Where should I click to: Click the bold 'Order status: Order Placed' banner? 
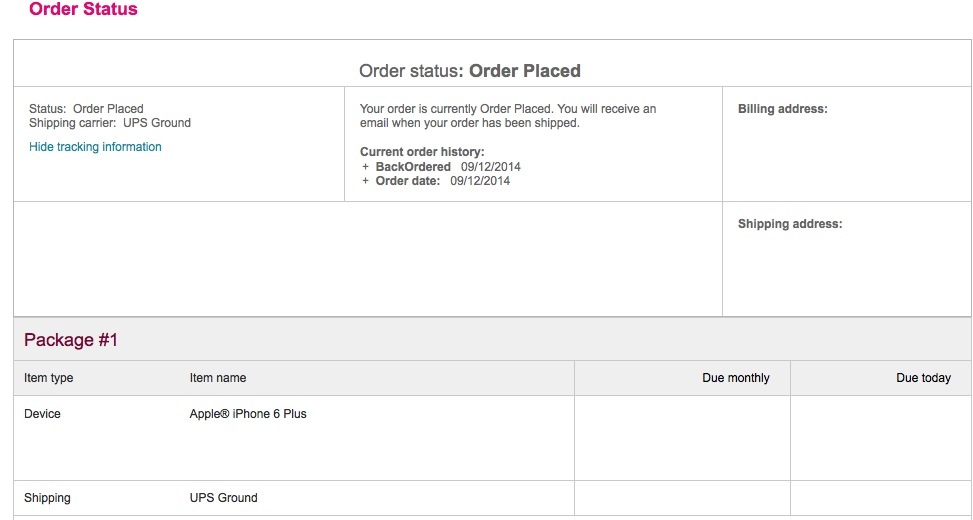[470, 71]
